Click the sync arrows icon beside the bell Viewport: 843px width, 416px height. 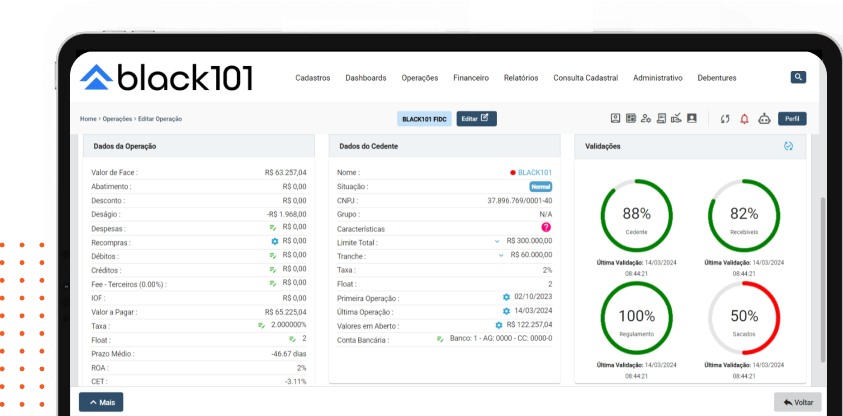725,119
